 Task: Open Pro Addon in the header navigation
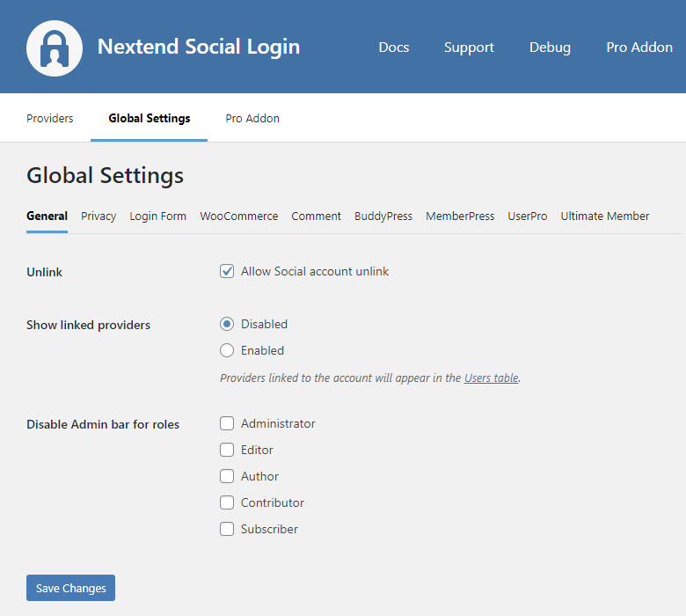point(639,48)
